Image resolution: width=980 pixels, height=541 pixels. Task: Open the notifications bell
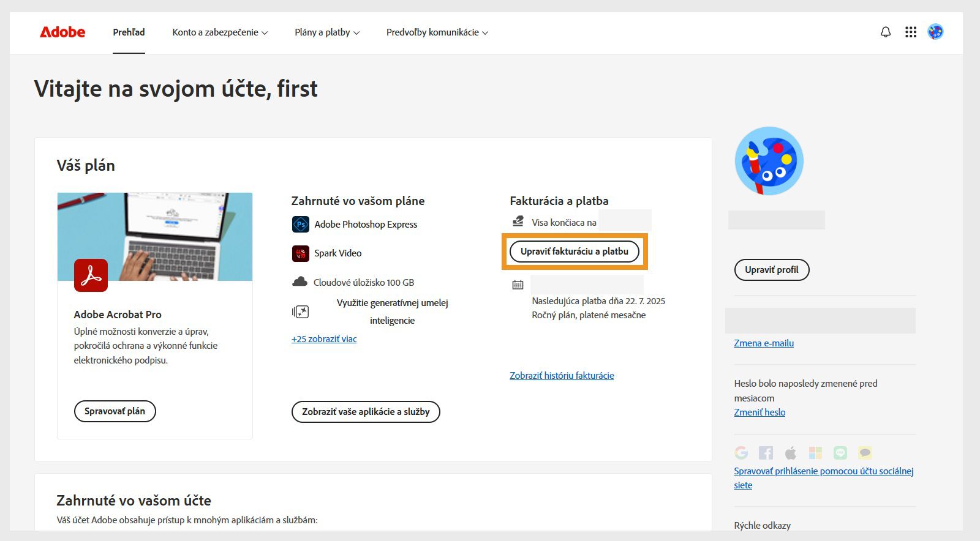886,32
